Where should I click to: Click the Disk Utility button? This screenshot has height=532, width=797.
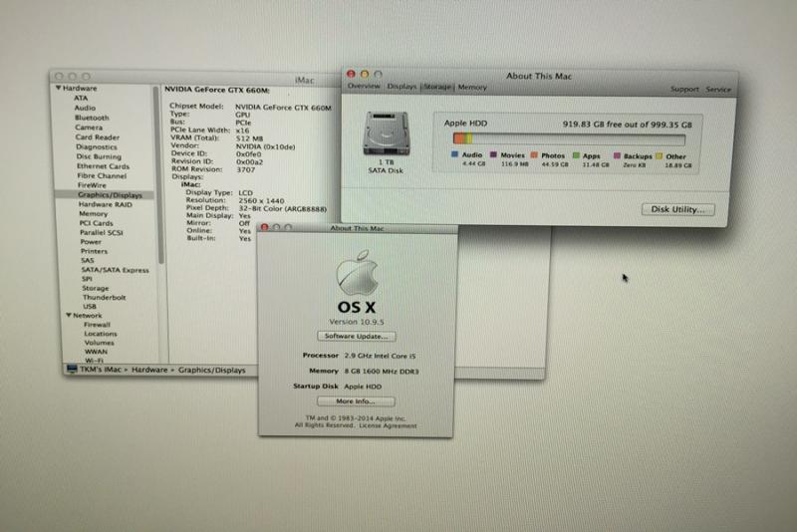coord(678,209)
